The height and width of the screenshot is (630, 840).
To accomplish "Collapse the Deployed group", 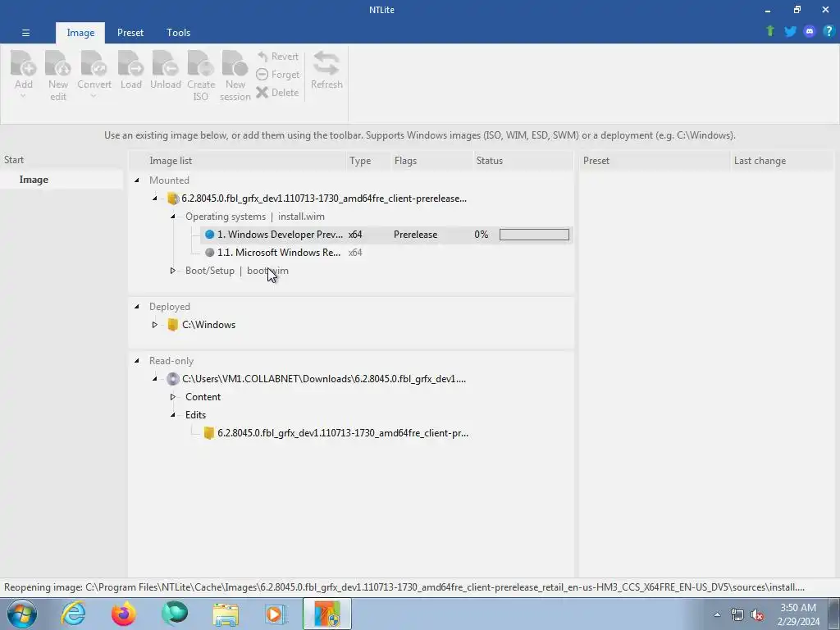I will (x=137, y=307).
